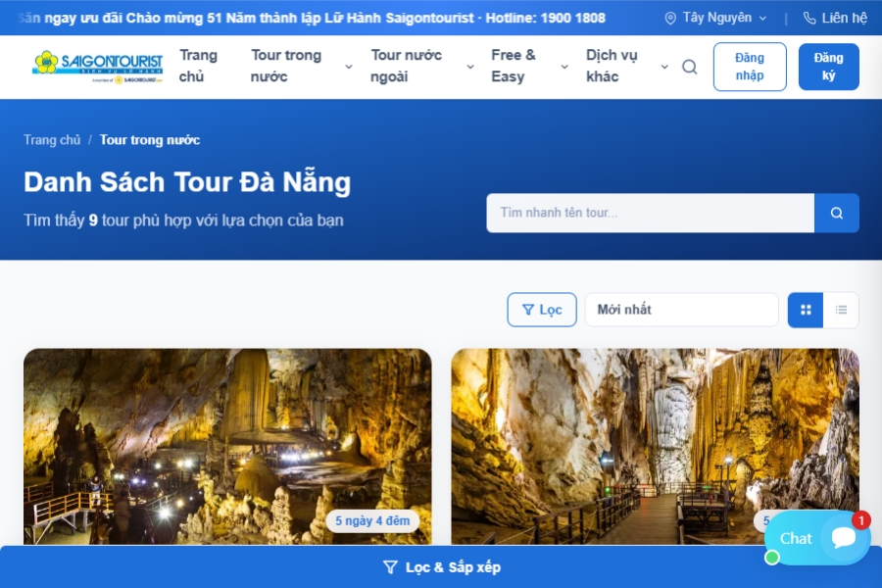Open Free & Easy navbar item
The image size is (882, 588).
pyautogui.click(x=513, y=66)
